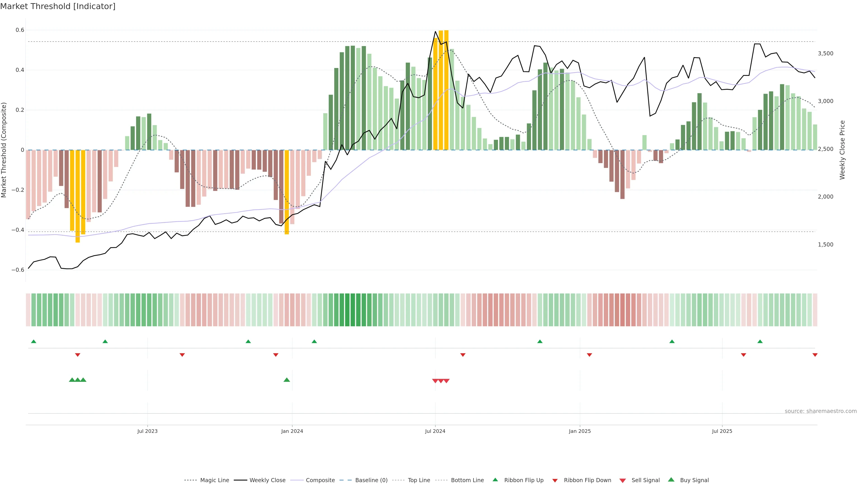The width and height of the screenshot is (868, 488).
Task: Click Ribbon Flip Down legend icon
Action: [555, 481]
